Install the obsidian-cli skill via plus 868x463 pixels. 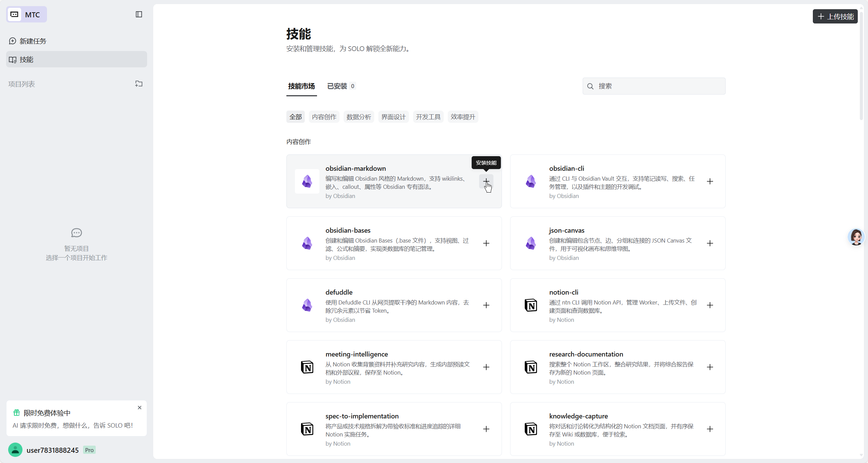click(710, 181)
